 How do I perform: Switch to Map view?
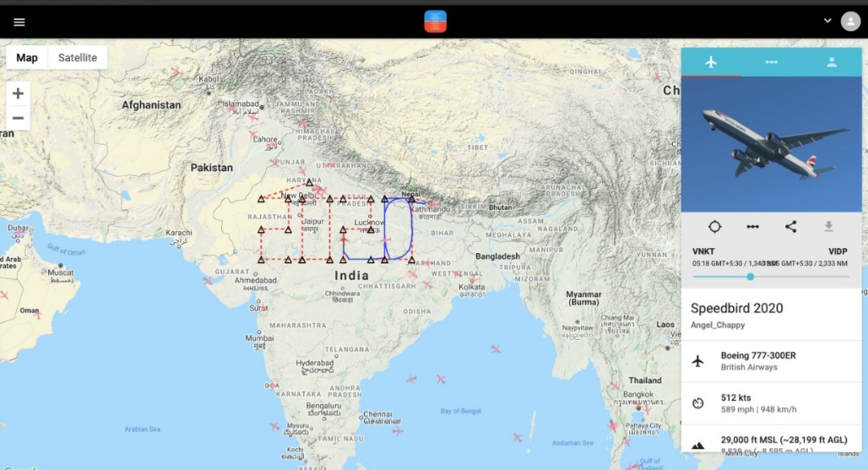click(x=27, y=58)
